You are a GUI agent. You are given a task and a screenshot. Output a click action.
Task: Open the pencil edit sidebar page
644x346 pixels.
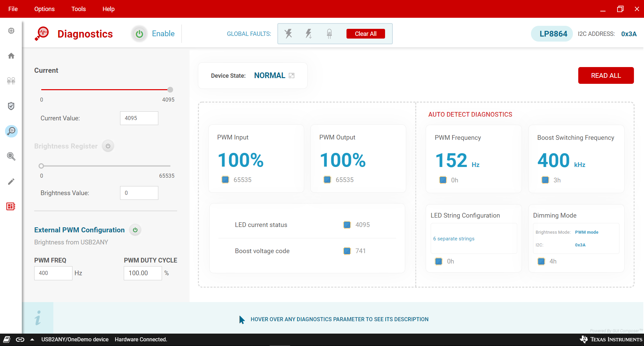(x=11, y=181)
